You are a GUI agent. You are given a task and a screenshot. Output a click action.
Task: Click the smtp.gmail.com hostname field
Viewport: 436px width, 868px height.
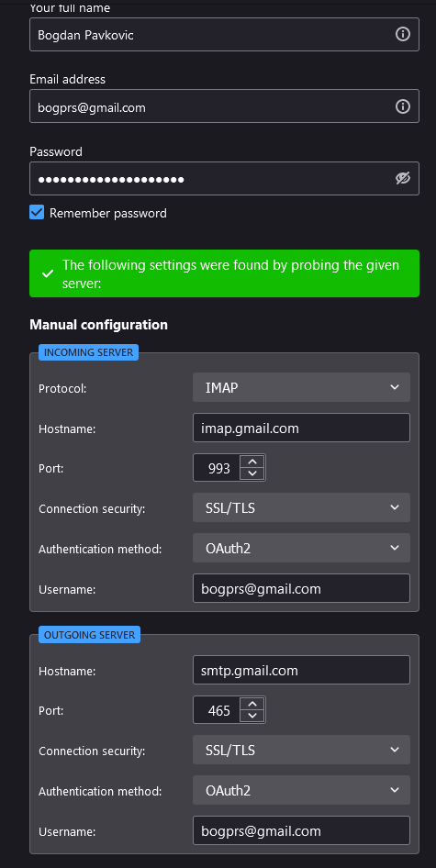point(301,671)
